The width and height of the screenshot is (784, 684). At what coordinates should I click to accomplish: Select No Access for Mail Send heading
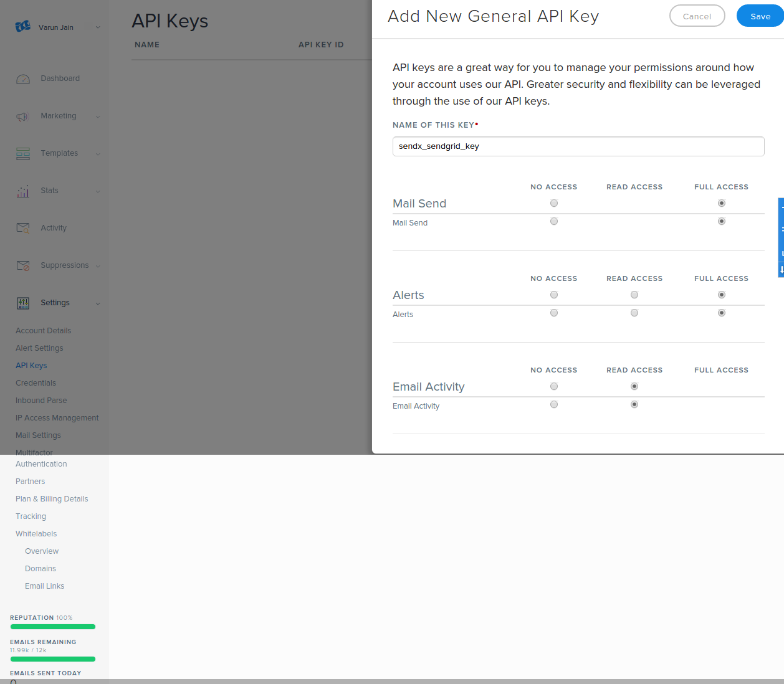tap(554, 203)
